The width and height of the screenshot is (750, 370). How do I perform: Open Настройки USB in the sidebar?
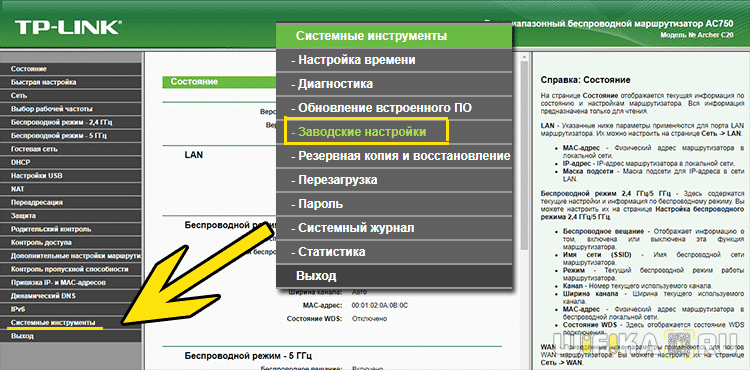71,176
